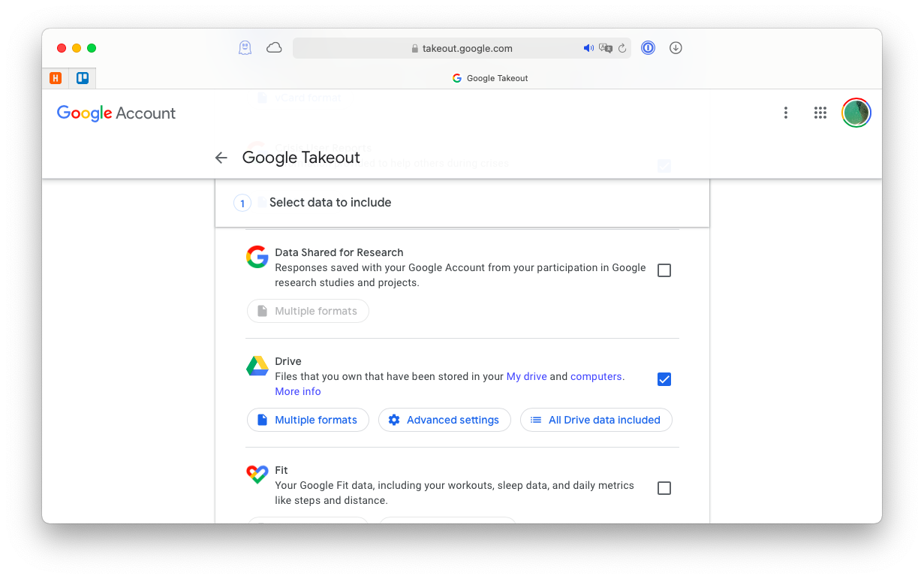Viewport: 924px width, 579px height.
Task: Check the Fit data checkbox
Action: [664, 487]
